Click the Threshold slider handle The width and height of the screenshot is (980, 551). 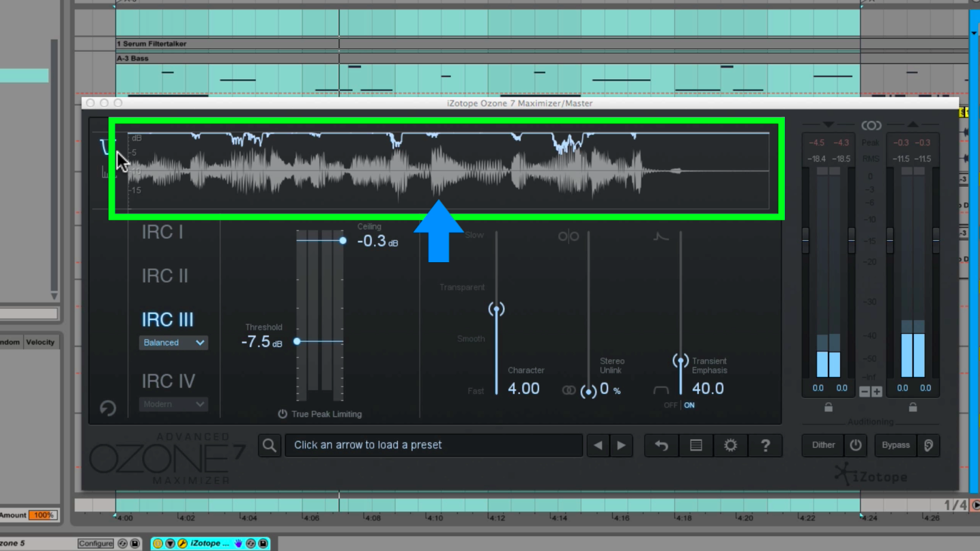297,341
